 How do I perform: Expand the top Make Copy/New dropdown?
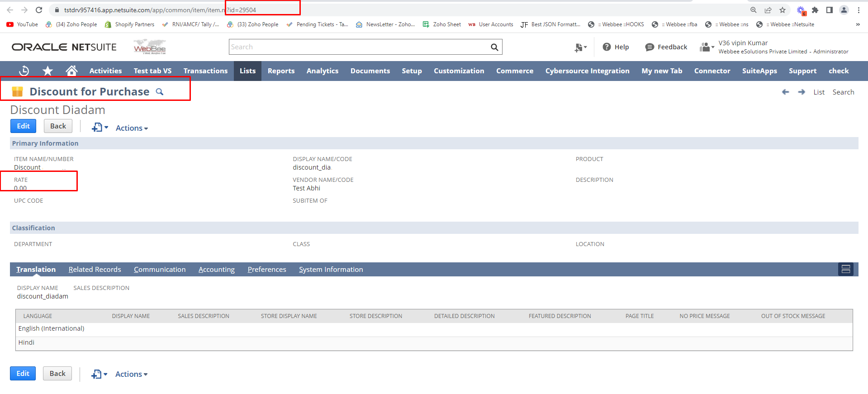(100, 128)
